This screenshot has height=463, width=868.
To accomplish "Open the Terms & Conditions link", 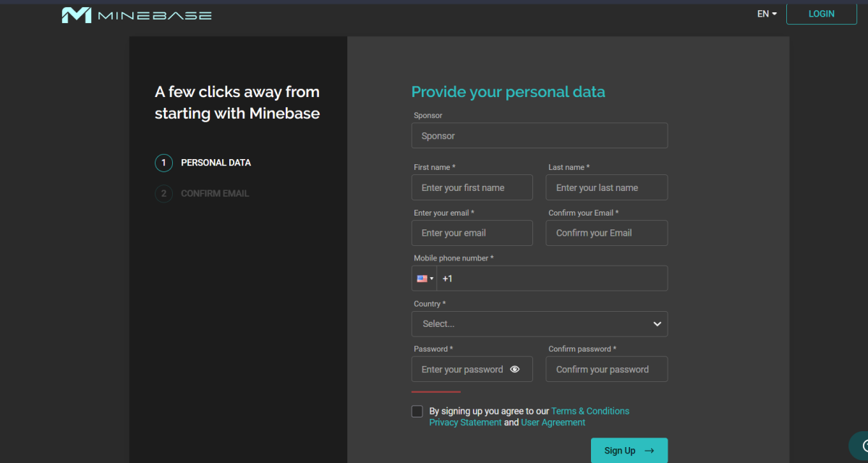I will tap(590, 411).
